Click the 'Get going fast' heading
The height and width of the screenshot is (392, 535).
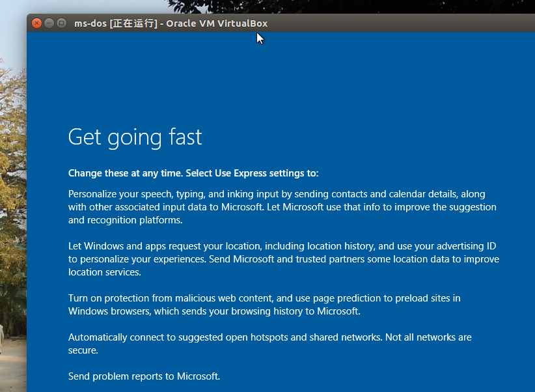(135, 137)
